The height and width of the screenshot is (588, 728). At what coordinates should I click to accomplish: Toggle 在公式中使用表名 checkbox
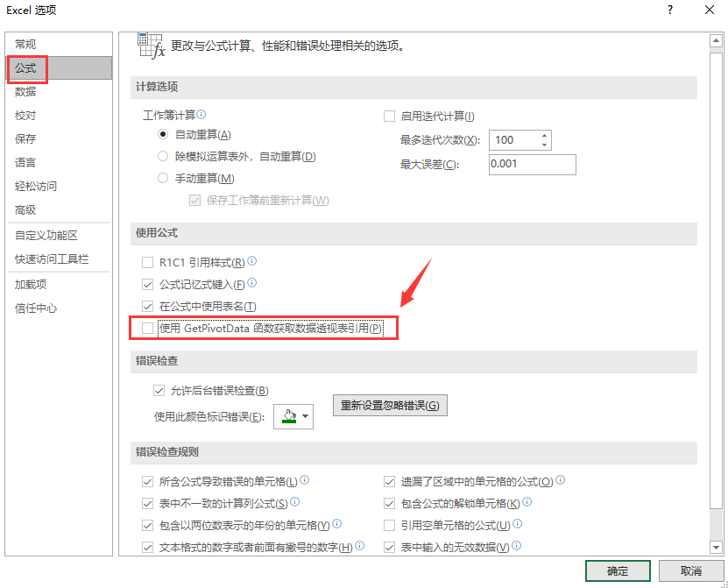148,307
